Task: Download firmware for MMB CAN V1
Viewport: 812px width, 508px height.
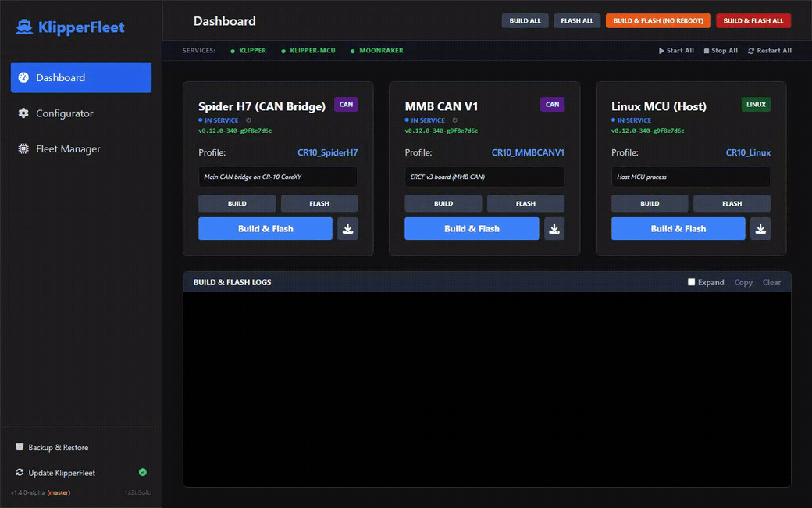Action: click(554, 228)
